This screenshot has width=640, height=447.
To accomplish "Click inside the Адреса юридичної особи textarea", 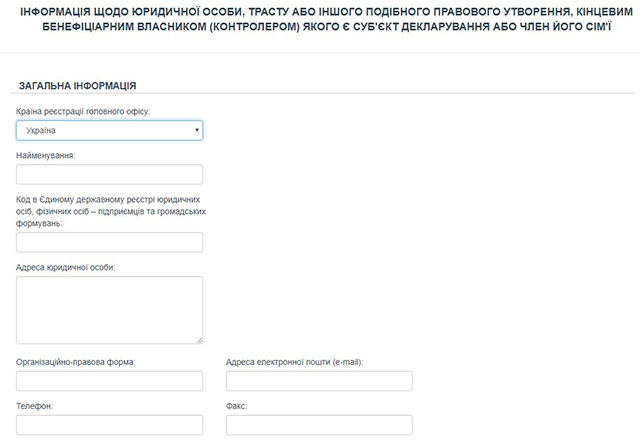I will click(x=109, y=309).
